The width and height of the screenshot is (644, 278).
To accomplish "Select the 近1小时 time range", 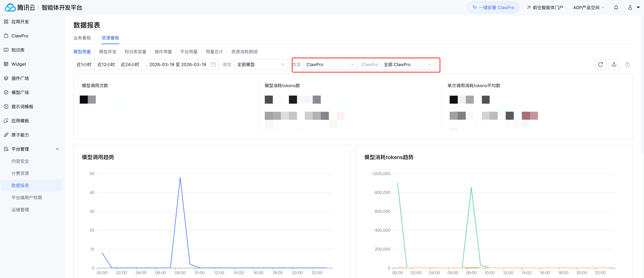I will [84, 64].
